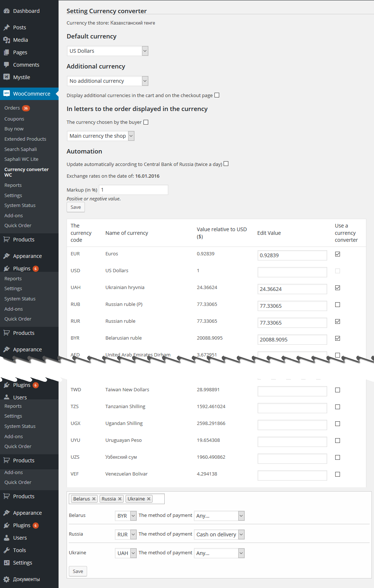This screenshot has height=588, width=374.
Task: Open the Документы menu
Action: point(26,579)
